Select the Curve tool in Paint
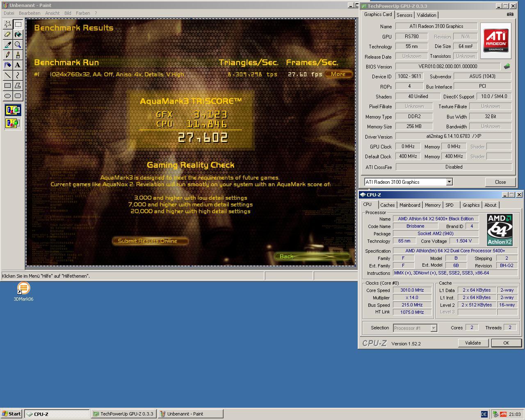525x420 pixels. 18,75
